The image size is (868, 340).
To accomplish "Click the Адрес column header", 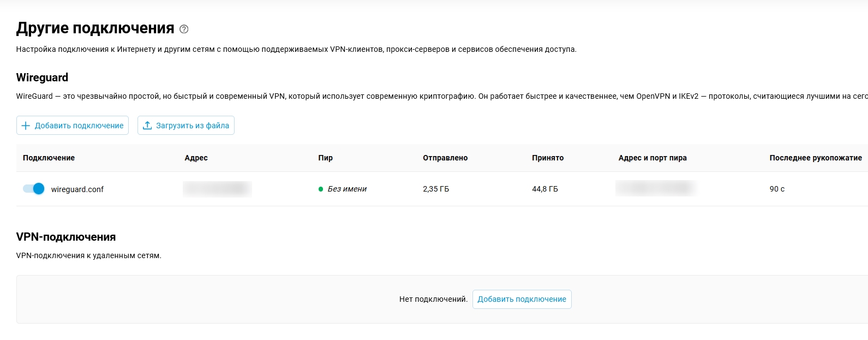I will (x=196, y=158).
